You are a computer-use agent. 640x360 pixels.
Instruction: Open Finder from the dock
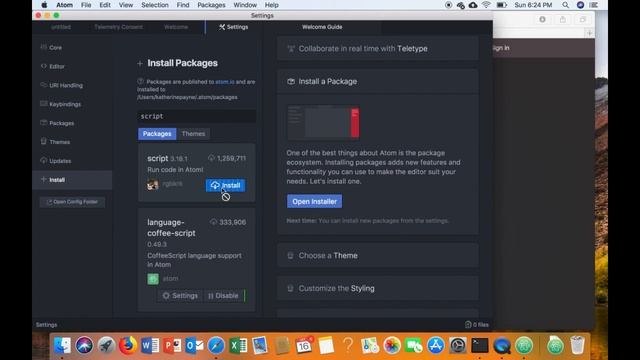click(62, 345)
